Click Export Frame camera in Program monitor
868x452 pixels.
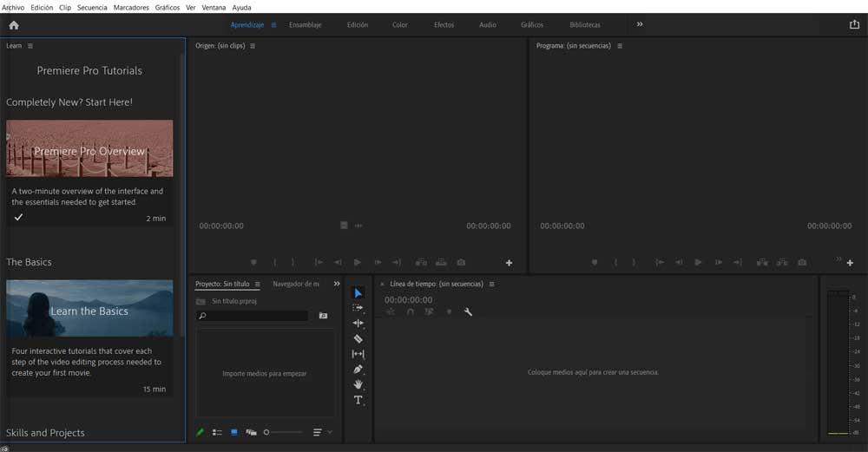pos(802,262)
